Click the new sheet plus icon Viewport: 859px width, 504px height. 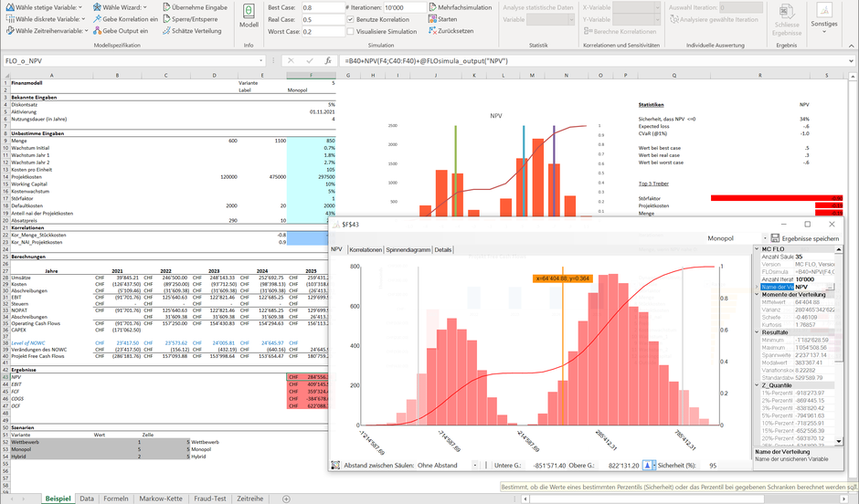(x=286, y=499)
